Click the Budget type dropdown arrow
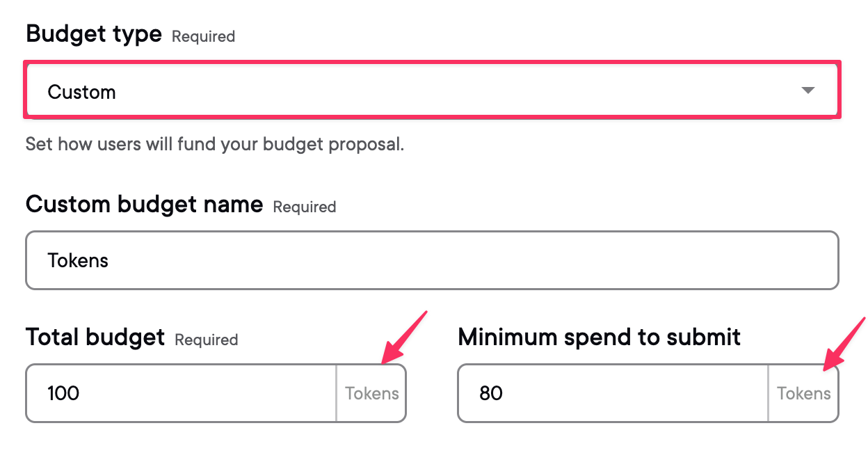868x476 pixels. coord(807,90)
